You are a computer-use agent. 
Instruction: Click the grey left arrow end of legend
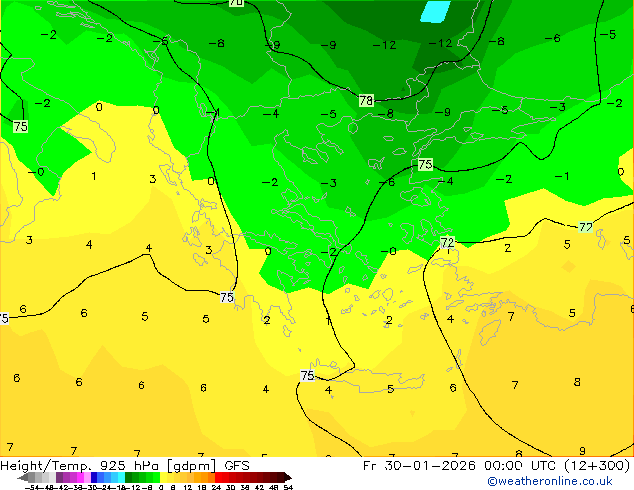point(23,478)
